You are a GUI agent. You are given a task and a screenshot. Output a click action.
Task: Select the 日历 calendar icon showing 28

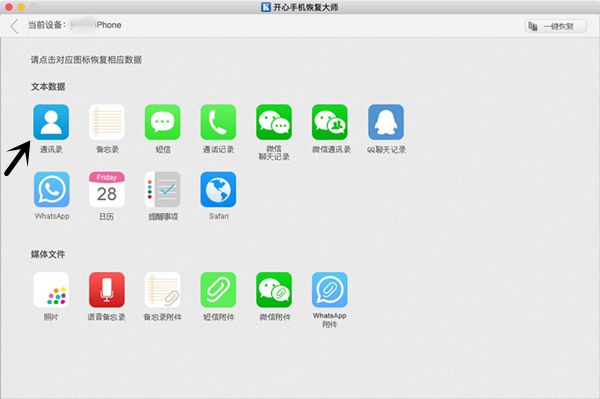(107, 189)
